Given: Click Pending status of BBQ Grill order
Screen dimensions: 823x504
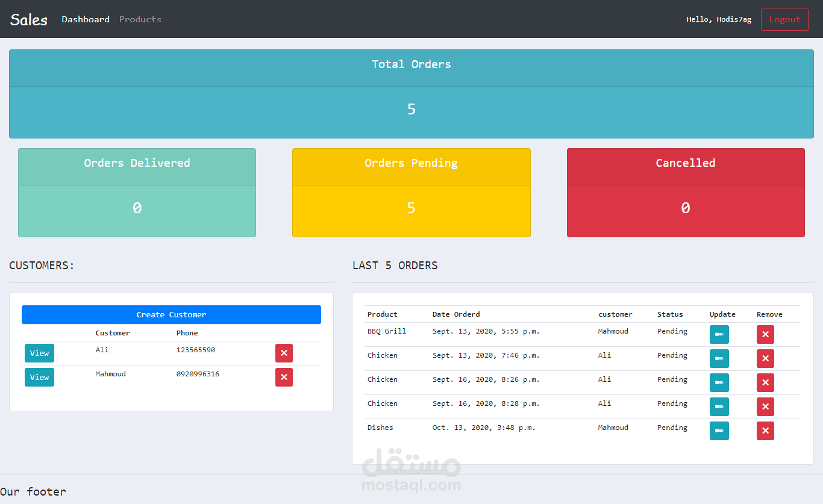Looking at the screenshot, I should click(672, 331).
